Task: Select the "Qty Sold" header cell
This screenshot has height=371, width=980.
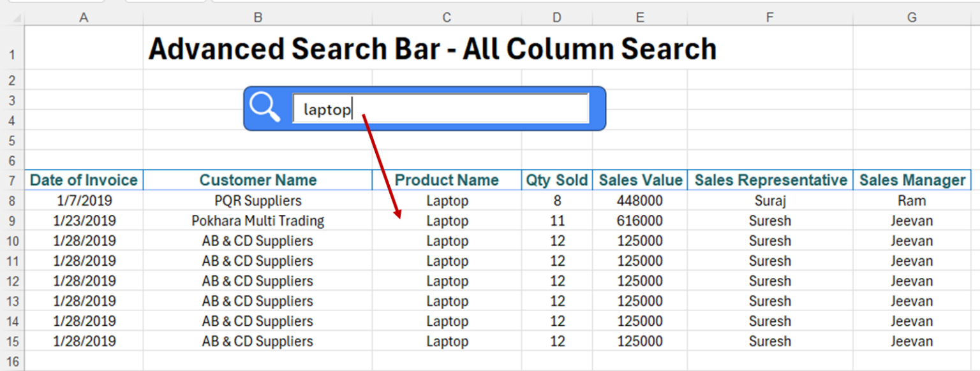Action: coord(556,180)
